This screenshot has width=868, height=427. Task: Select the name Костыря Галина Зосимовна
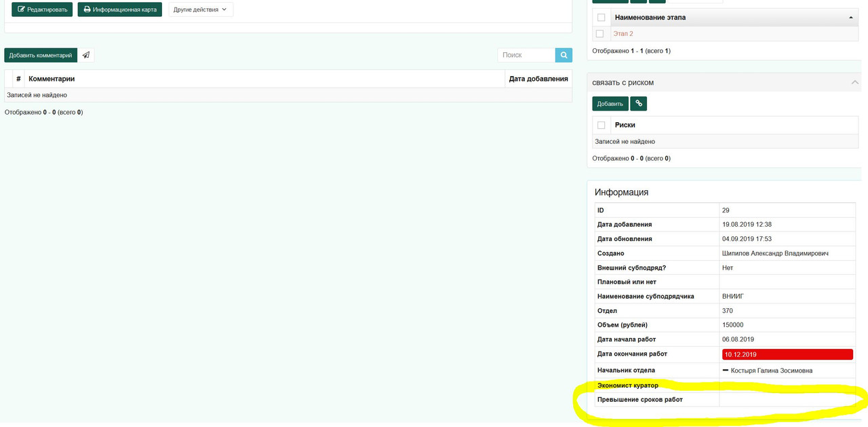tap(772, 371)
